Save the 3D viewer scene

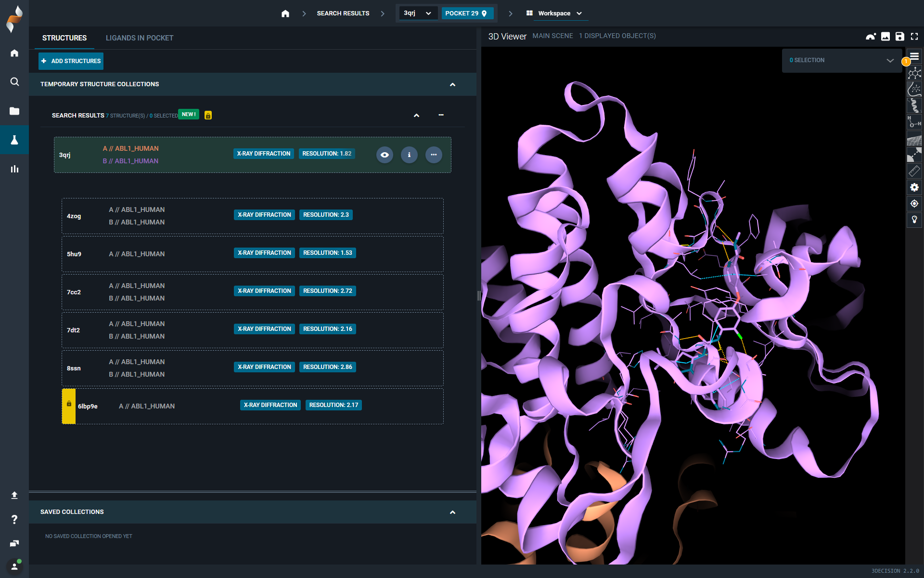pyautogui.click(x=899, y=36)
